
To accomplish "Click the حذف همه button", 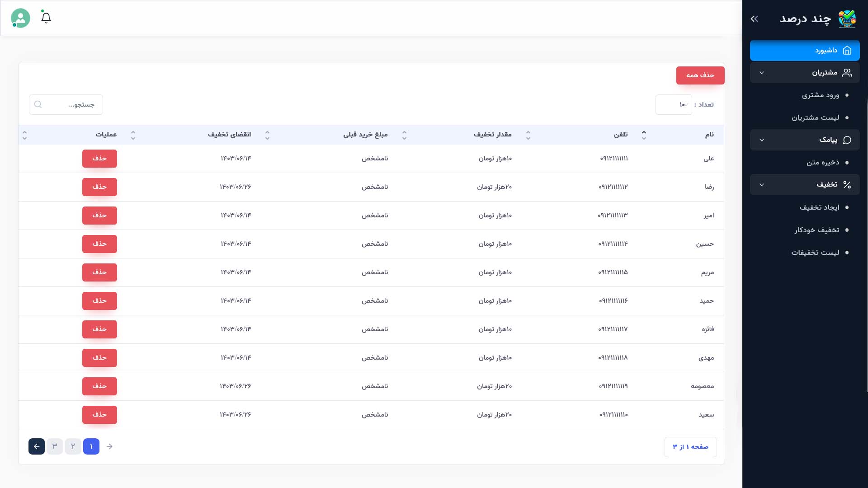I will click(x=700, y=75).
